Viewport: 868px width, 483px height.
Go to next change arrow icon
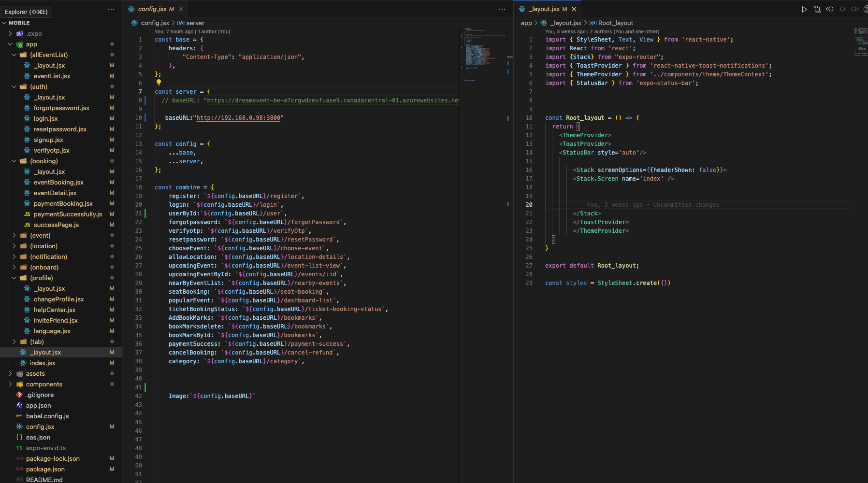tap(855, 9)
